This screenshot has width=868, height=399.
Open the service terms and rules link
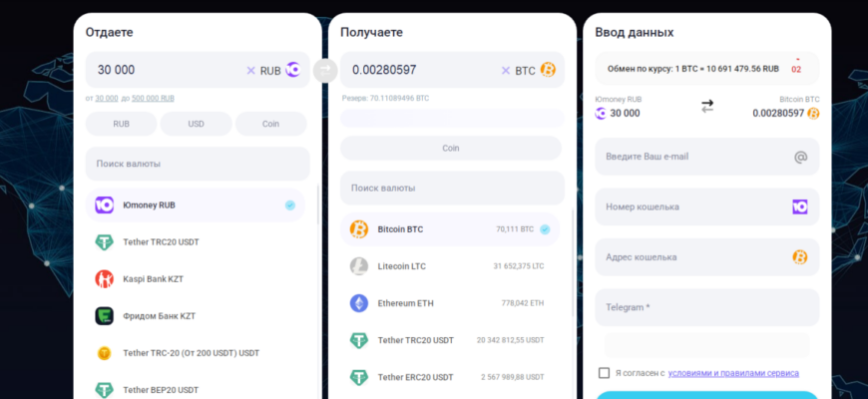pyautogui.click(x=733, y=373)
